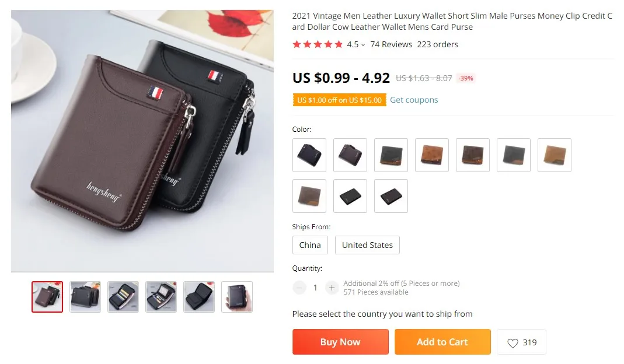Select China as ship-from country
This screenshot has width=624, height=364.
click(x=310, y=245)
